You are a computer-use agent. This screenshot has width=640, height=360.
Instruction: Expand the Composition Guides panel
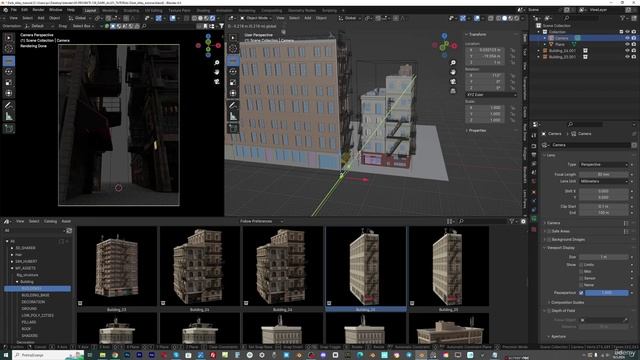[x=567, y=302]
